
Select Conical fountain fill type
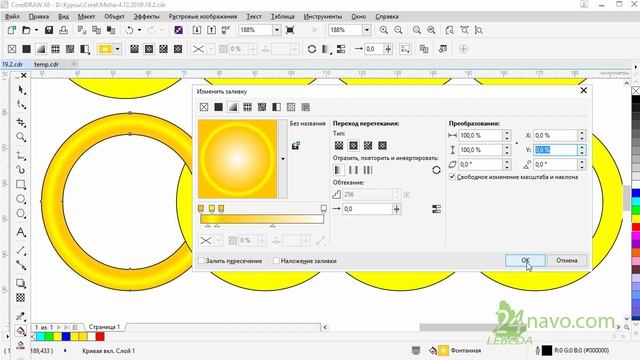368,145
